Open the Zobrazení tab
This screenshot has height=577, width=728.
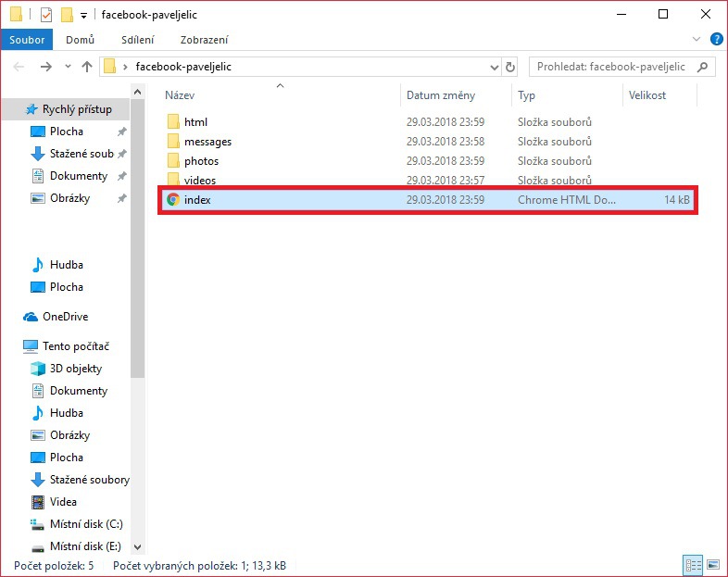point(205,40)
